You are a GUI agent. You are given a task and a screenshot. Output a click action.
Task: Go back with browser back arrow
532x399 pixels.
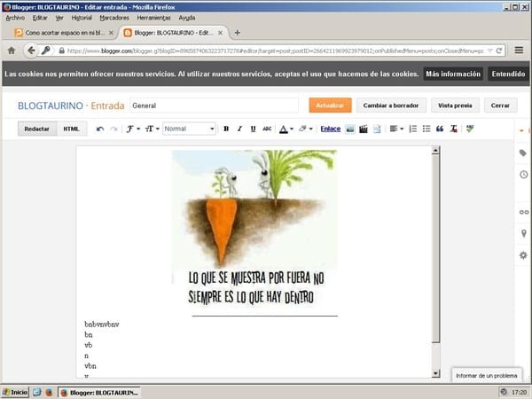pyautogui.click(x=31, y=51)
